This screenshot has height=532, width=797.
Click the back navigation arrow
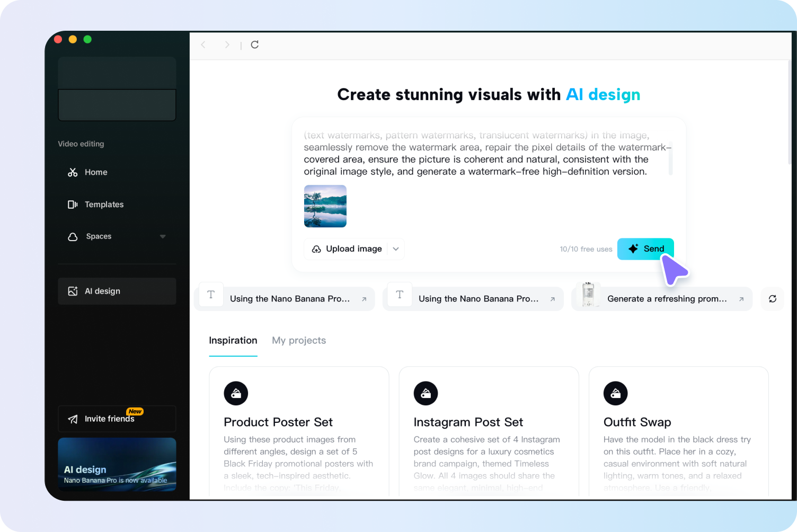tap(203, 45)
